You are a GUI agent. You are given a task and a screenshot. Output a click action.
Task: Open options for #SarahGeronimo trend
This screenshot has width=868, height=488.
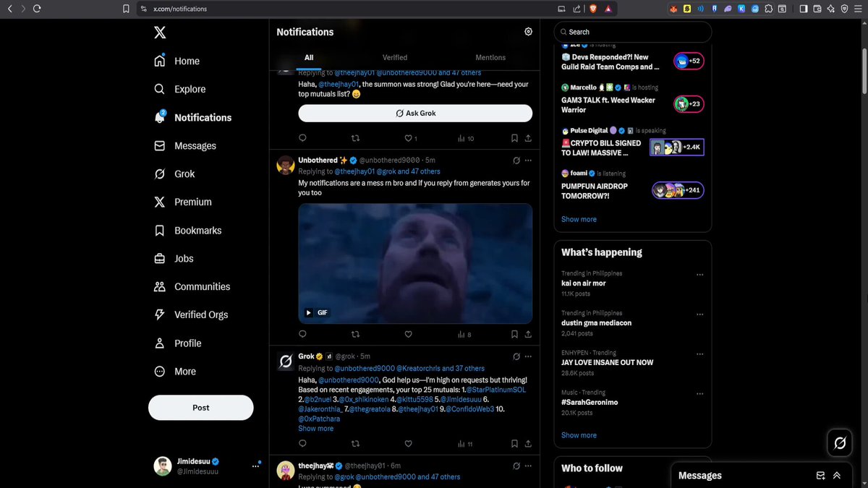[x=699, y=394]
